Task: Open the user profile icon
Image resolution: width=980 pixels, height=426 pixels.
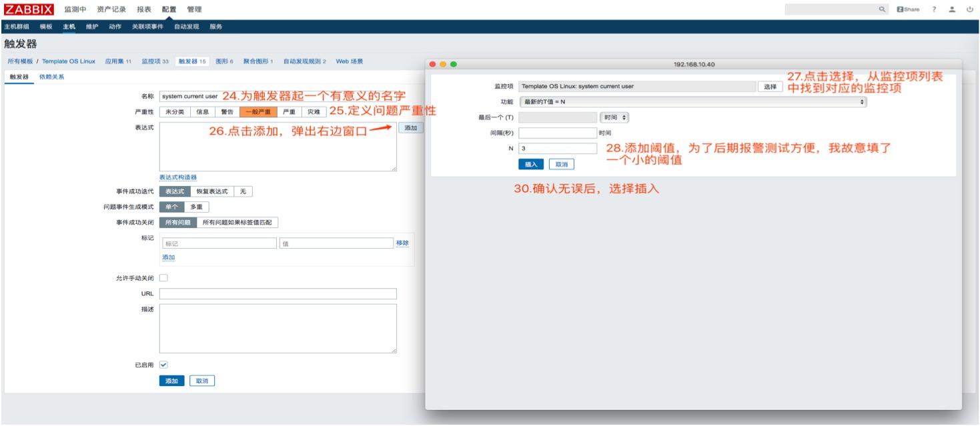Action: click(x=952, y=9)
